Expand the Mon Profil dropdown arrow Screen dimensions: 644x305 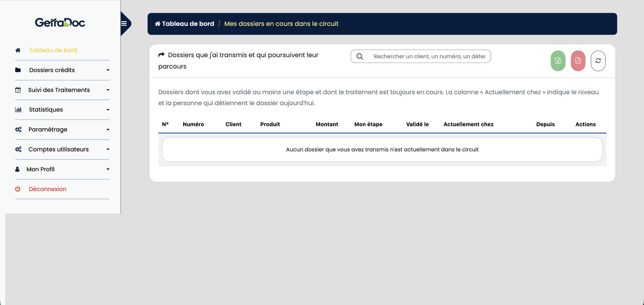click(108, 169)
